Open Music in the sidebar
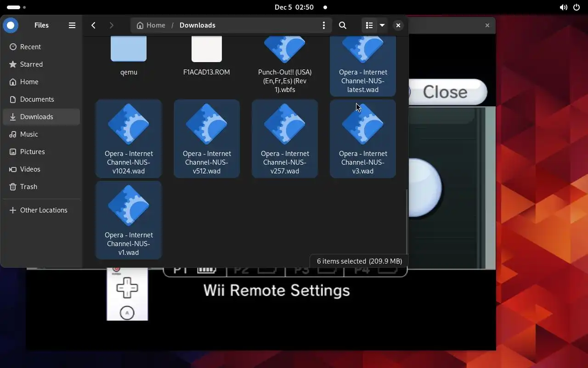 [x=41, y=134]
